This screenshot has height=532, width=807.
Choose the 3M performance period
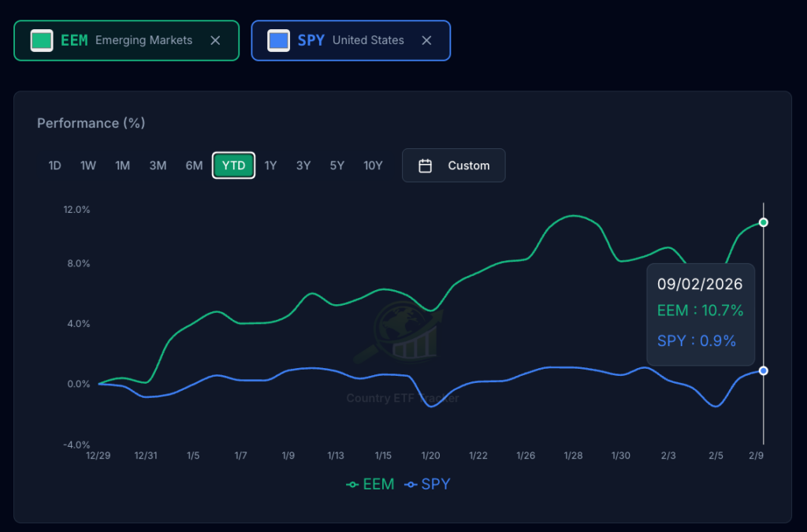click(158, 166)
